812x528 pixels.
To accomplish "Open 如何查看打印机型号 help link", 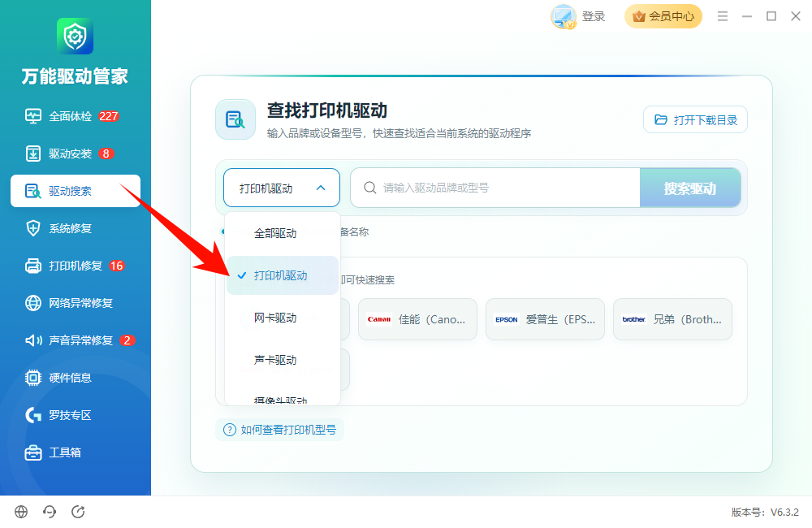I will click(x=279, y=430).
